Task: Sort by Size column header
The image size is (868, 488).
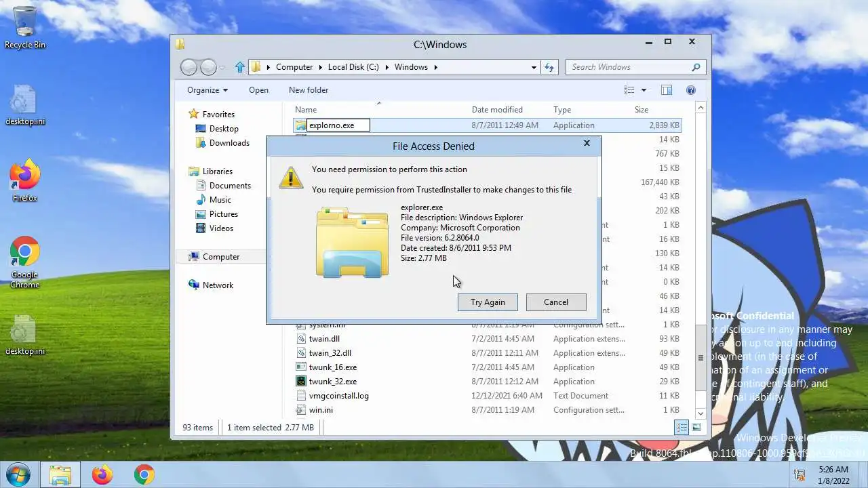Action: coord(642,110)
